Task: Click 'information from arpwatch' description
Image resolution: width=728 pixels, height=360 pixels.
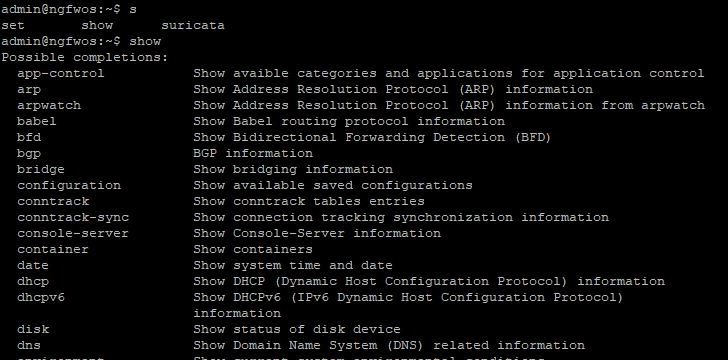Action: point(605,105)
